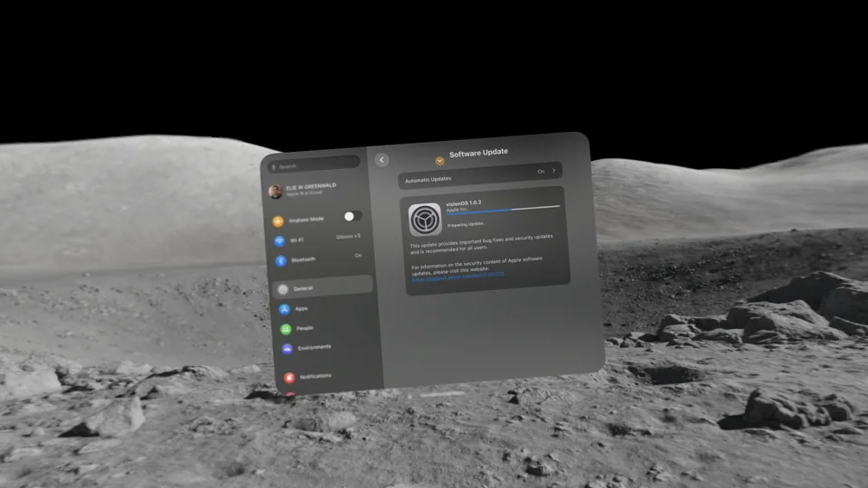868x488 pixels.
Task: Click the visionOS update gear icon
Action: click(425, 220)
